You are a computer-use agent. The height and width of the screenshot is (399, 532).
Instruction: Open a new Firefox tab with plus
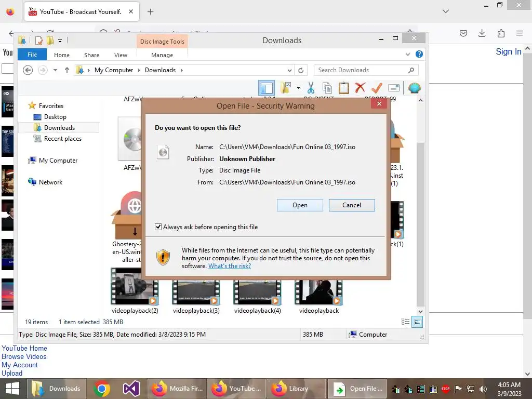[150, 12]
